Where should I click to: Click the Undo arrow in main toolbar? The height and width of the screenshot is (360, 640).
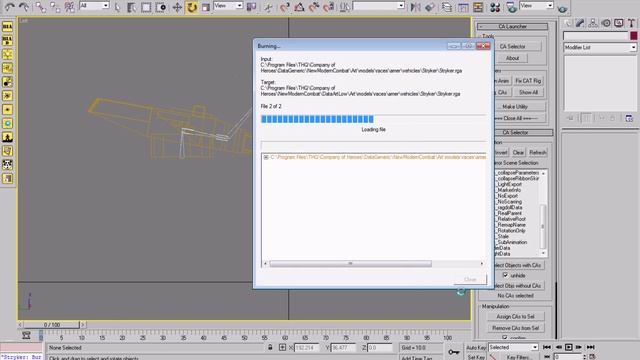[x=9, y=7]
